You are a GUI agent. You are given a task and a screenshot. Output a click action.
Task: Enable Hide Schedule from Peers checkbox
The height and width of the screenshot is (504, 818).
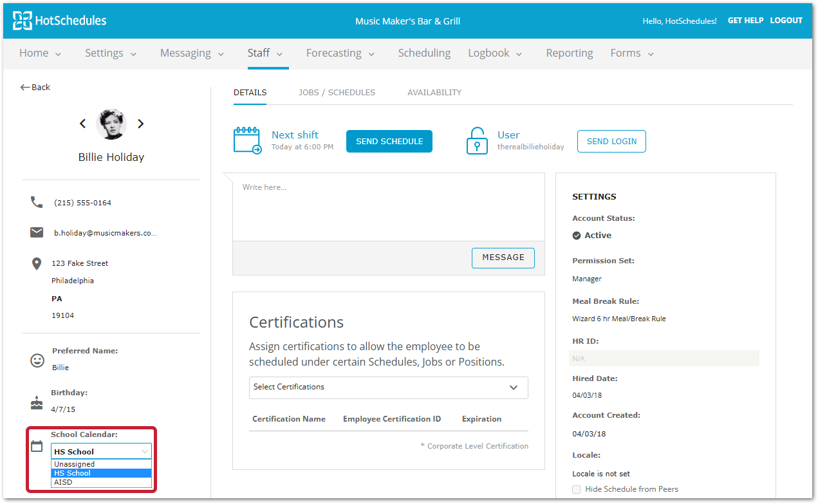click(577, 489)
